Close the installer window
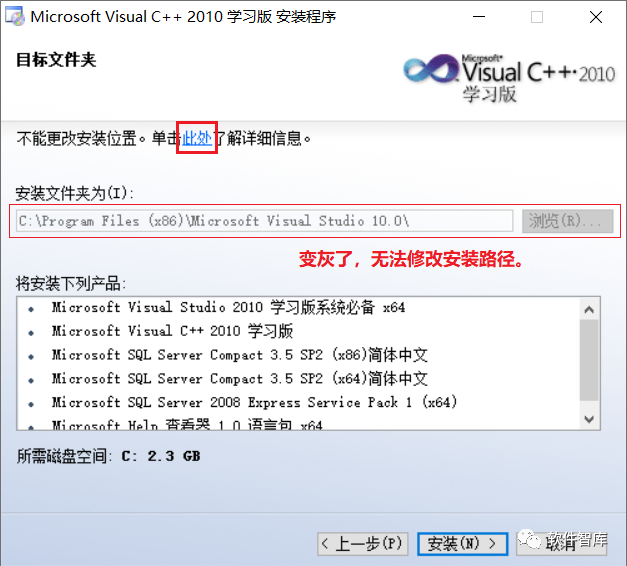 (596, 17)
